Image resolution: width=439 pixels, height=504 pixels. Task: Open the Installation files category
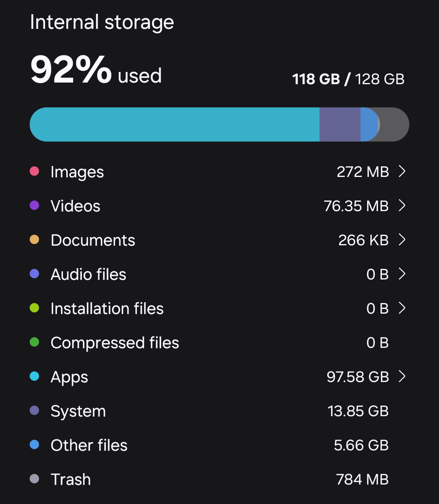click(107, 308)
